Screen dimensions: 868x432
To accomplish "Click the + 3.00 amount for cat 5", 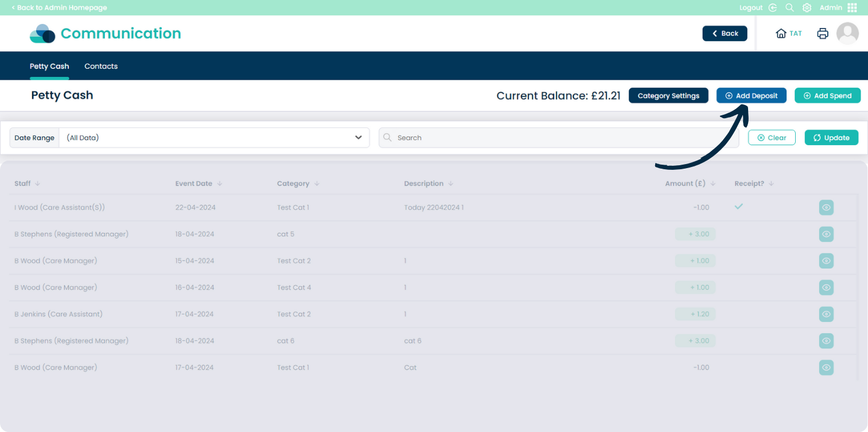I will pyautogui.click(x=695, y=234).
